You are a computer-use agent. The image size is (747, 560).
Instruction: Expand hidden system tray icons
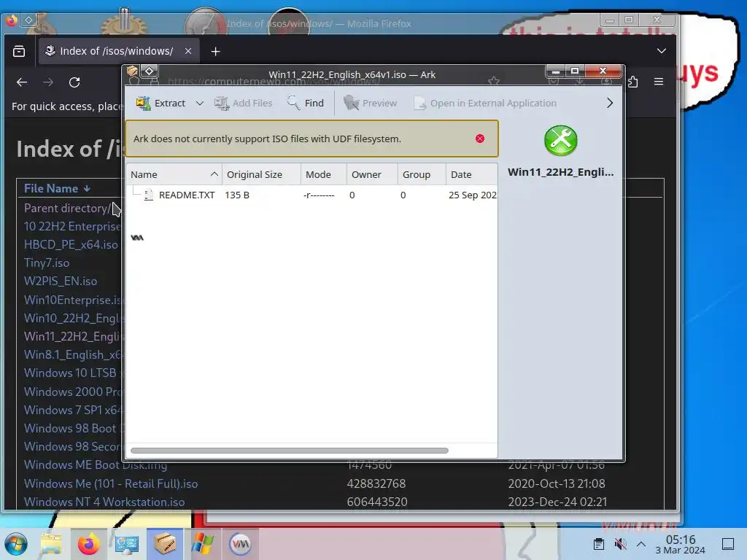click(641, 544)
